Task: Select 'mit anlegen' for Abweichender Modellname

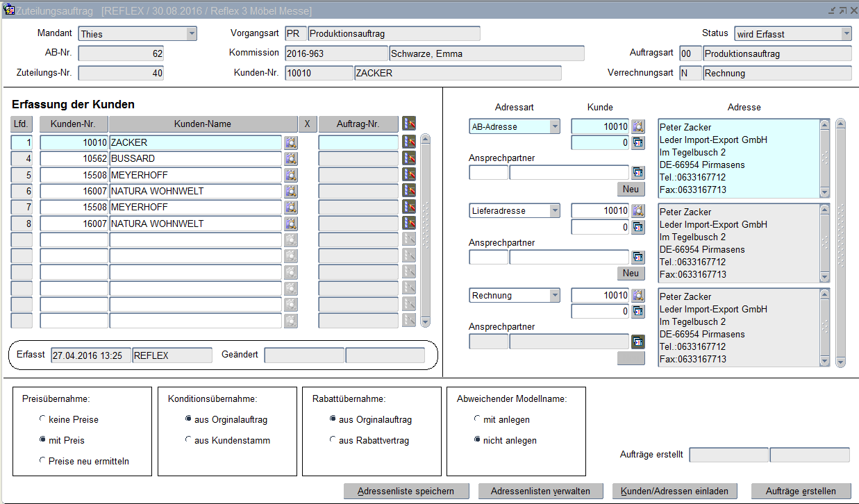Action: [x=477, y=419]
